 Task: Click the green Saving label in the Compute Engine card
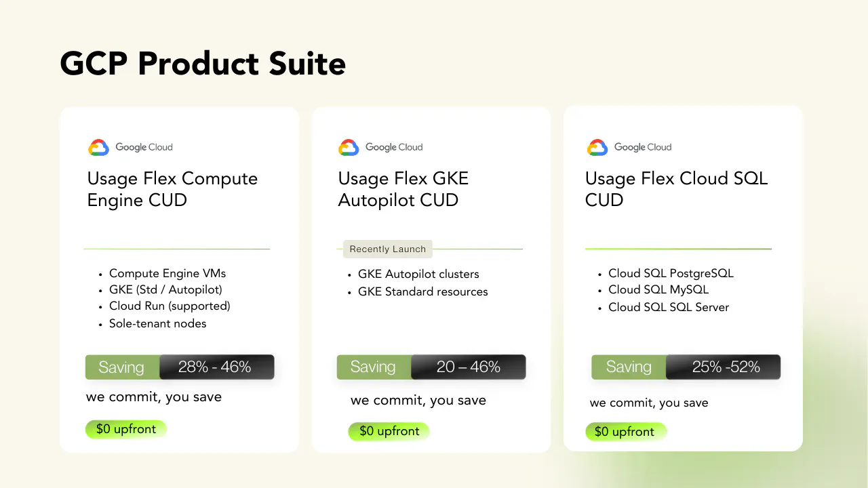point(122,367)
